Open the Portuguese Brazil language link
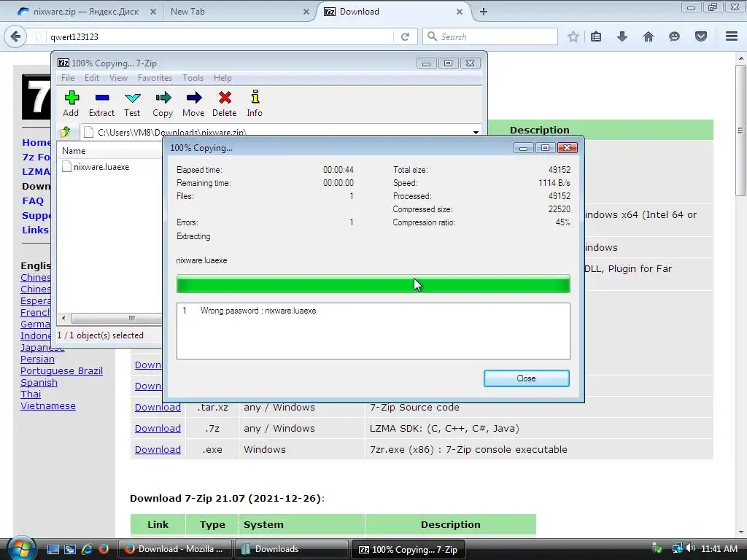Screen dimensions: 747x560 click(x=61, y=370)
